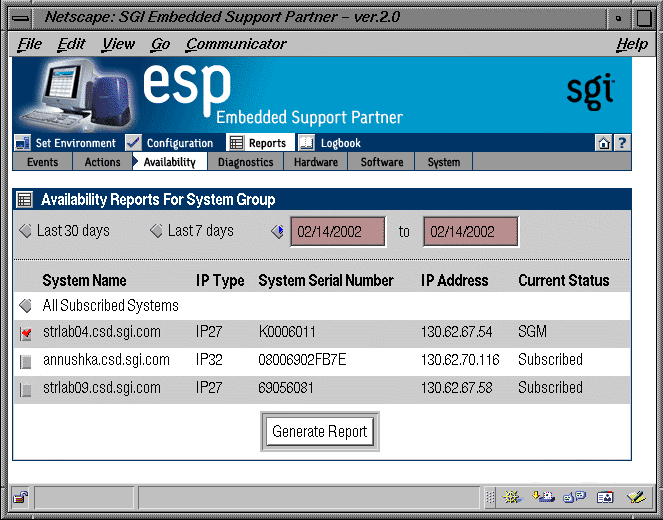Click the Set Environment monitor icon
663x520 pixels.
point(22,143)
